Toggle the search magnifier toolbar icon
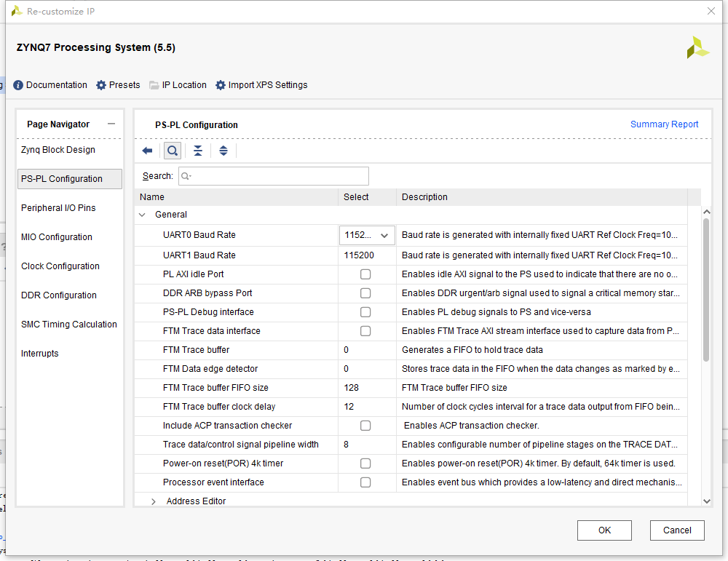The image size is (728, 561). (x=173, y=151)
